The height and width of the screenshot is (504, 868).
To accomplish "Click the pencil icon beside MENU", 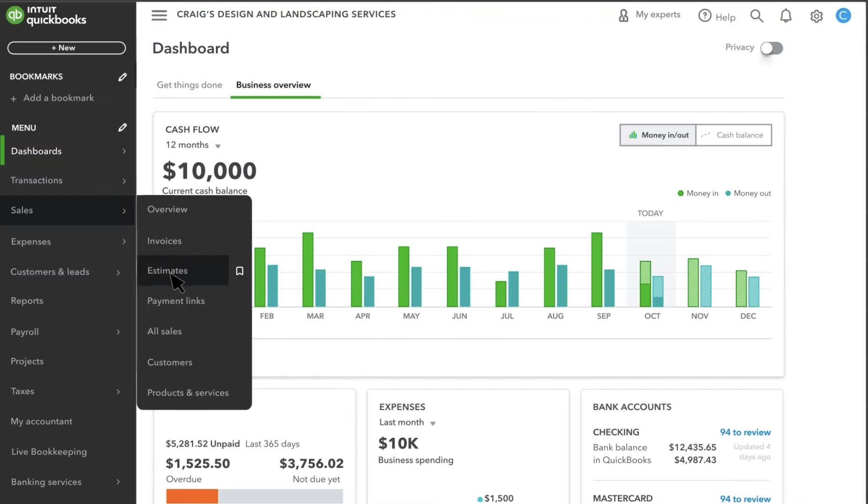I will pos(122,127).
